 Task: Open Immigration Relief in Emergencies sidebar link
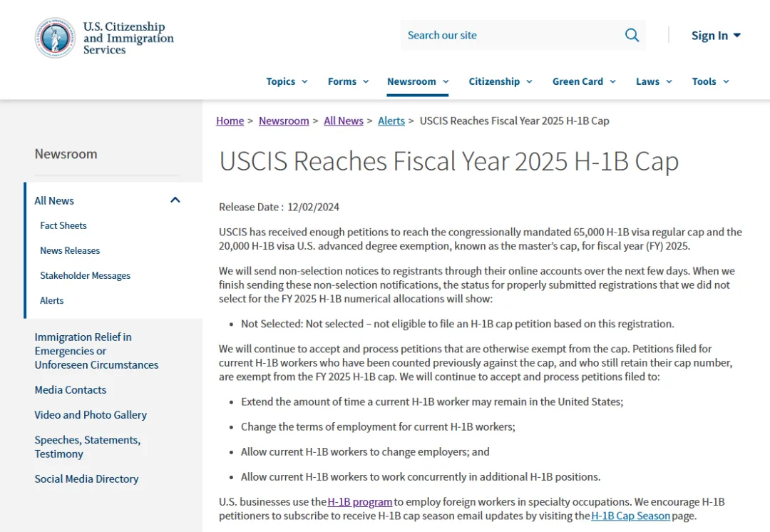click(96, 351)
